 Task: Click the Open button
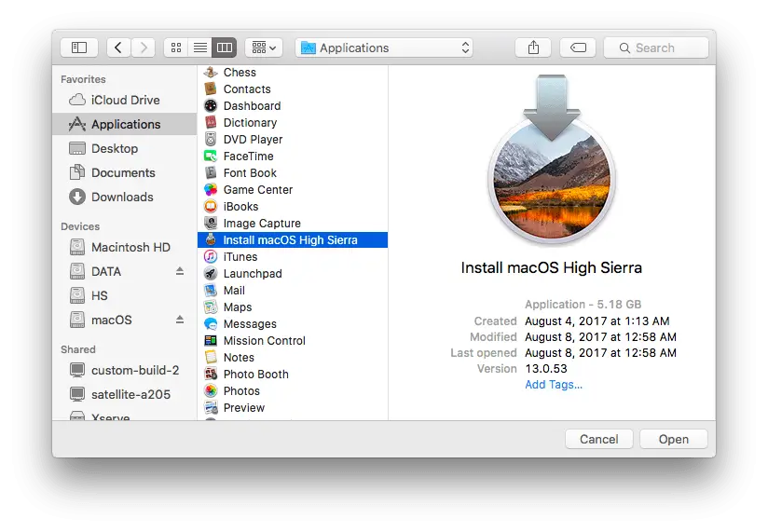coord(674,439)
